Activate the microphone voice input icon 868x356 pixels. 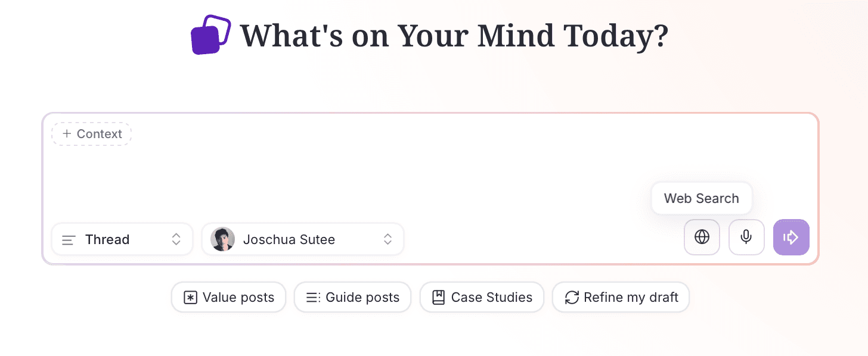coord(746,237)
